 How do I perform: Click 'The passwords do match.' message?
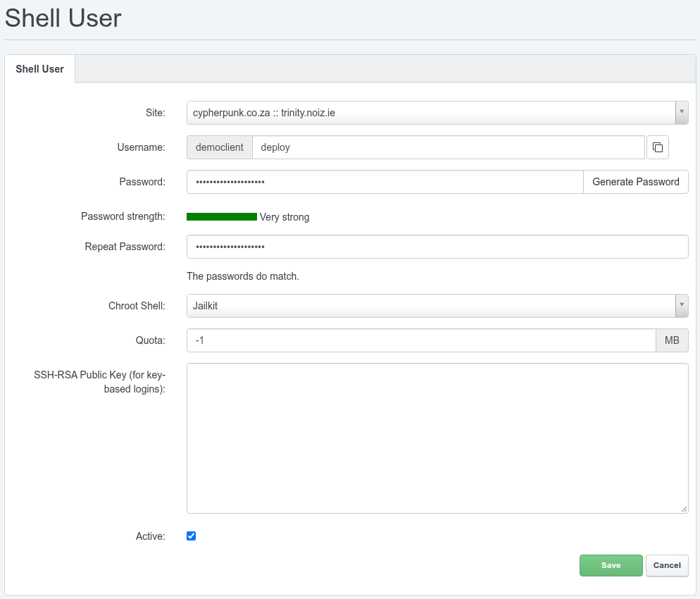[x=243, y=276]
